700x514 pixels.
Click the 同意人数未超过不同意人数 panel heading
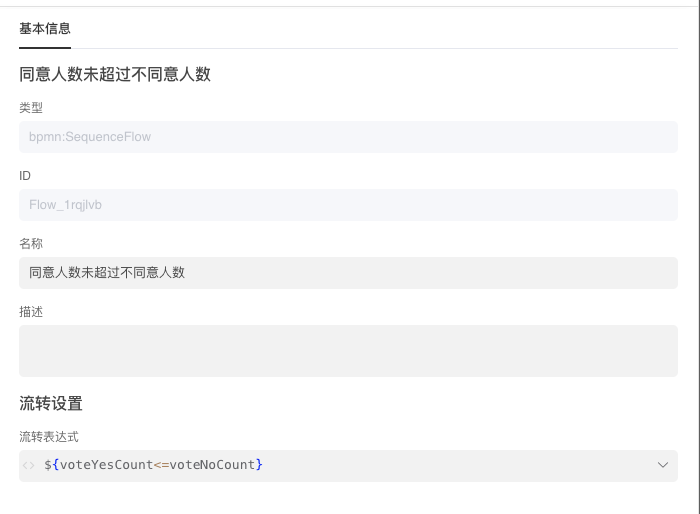(x=115, y=74)
